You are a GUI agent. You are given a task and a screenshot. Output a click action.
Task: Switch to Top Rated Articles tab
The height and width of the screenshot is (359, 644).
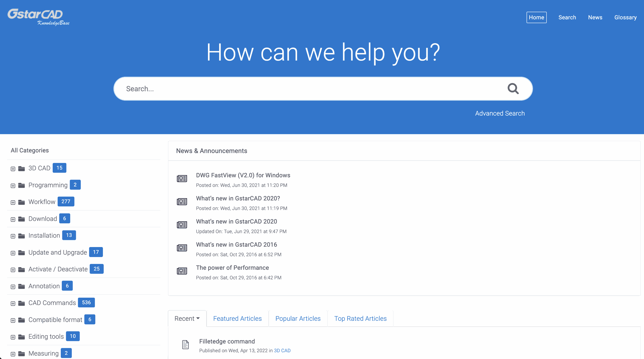(x=360, y=318)
